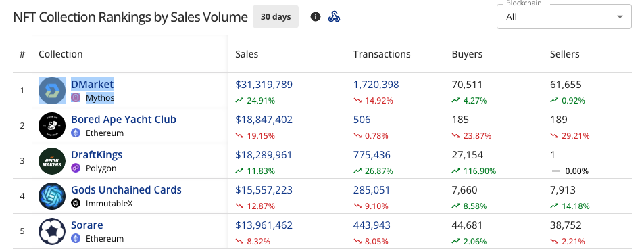The image size is (644, 249).
Task: Open the DMarket collection link
Action: point(92,85)
